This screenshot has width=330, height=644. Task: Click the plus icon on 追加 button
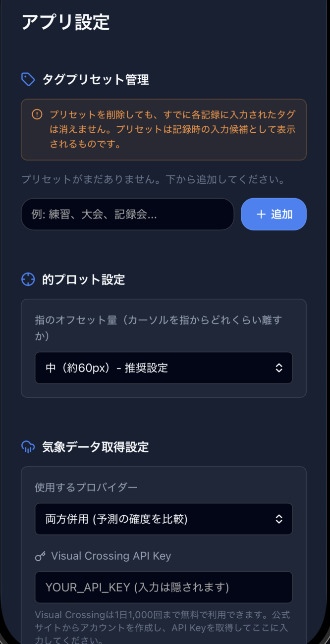[x=261, y=214]
